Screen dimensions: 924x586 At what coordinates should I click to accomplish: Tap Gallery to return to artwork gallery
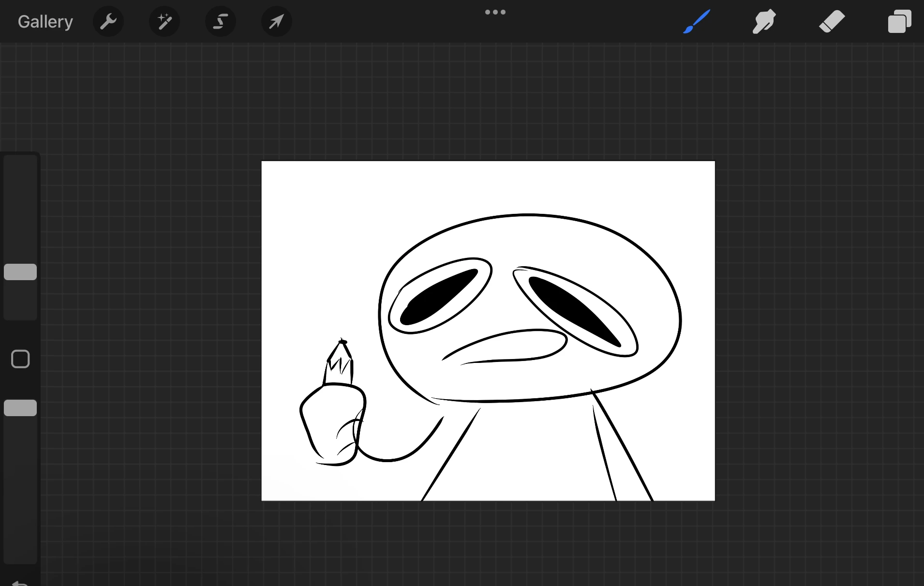pyautogui.click(x=45, y=21)
